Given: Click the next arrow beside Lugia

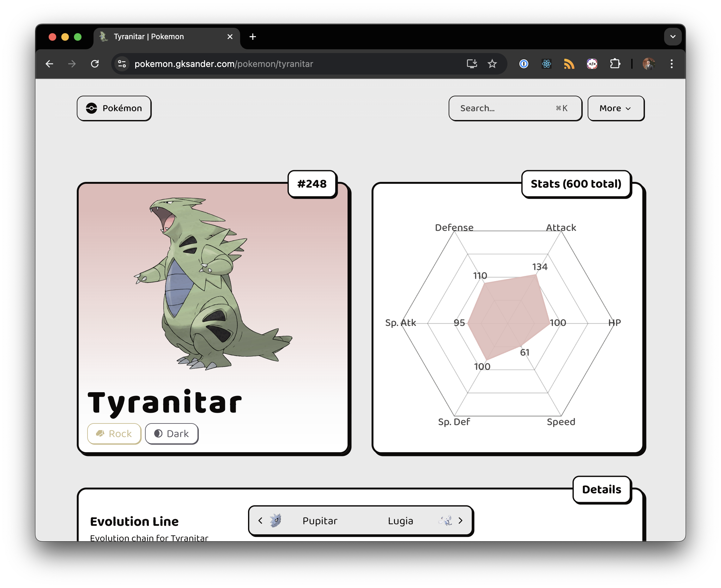Looking at the screenshot, I should click(460, 521).
